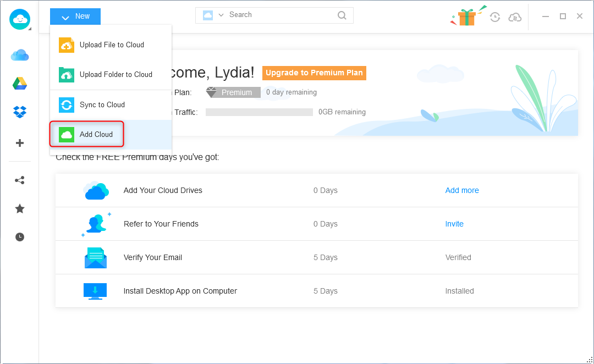This screenshot has height=364, width=594.
Task: Click '0 Days' in Refer to Friends row
Action: click(x=326, y=224)
